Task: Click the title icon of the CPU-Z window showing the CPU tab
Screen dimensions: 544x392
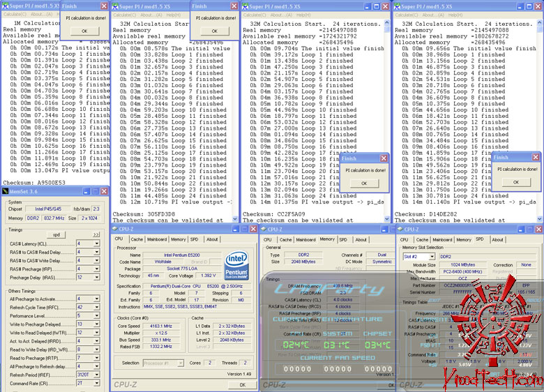Action: (115, 229)
